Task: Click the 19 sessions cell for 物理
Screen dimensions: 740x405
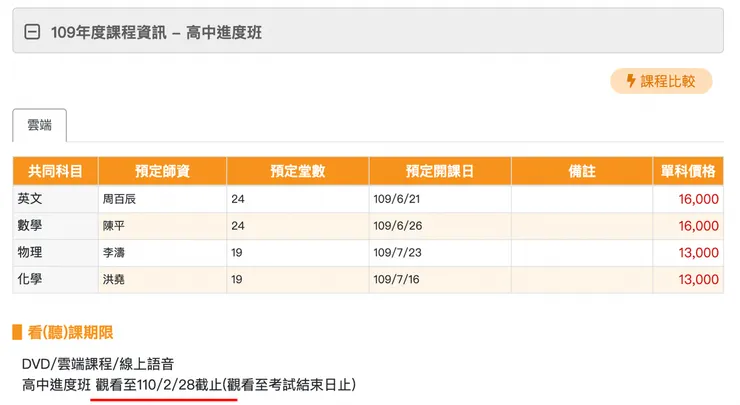Action: pos(298,253)
